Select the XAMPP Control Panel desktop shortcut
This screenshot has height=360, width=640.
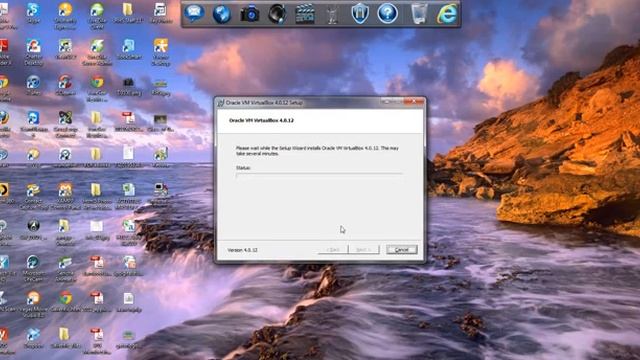(x=65, y=196)
